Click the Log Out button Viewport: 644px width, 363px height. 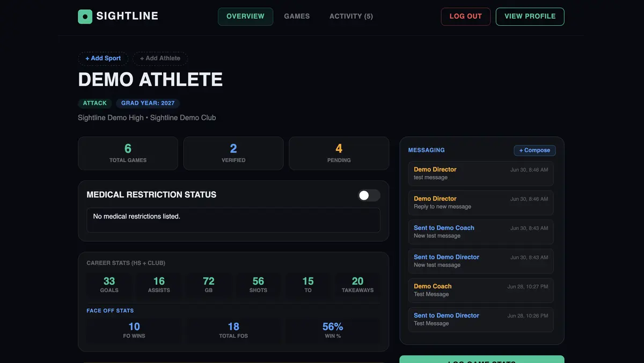(466, 16)
